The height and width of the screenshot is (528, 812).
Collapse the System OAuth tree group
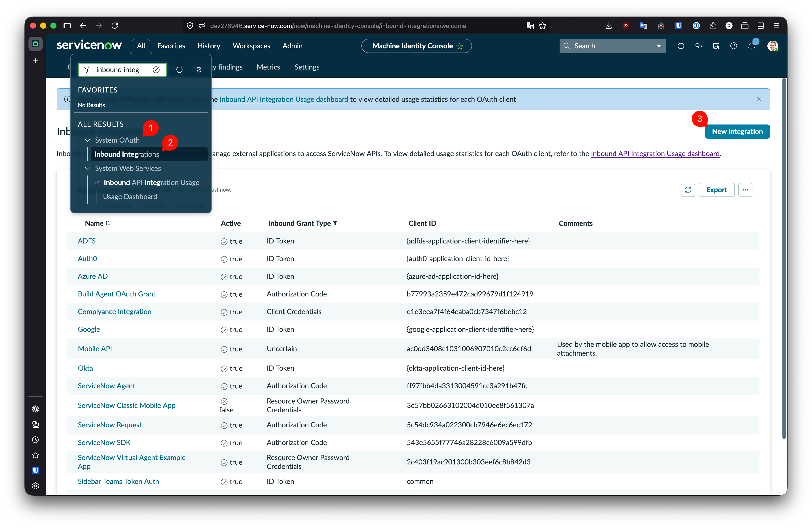[88, 140]
